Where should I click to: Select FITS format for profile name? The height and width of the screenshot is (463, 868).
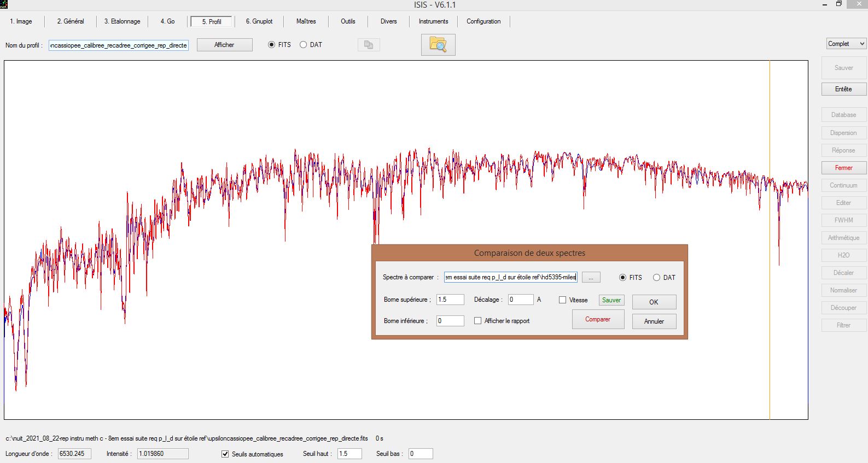point(272,45)
